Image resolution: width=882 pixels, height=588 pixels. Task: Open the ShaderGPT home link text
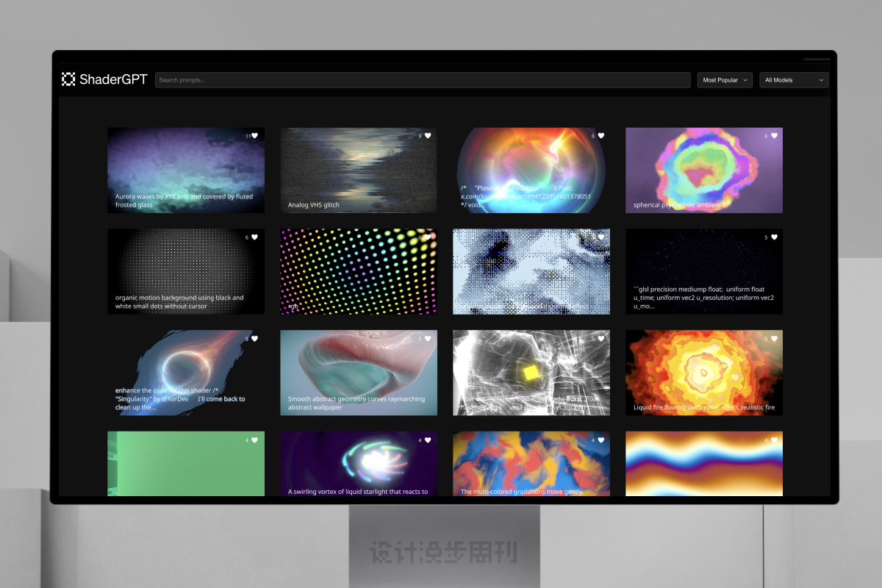[113, 79]
